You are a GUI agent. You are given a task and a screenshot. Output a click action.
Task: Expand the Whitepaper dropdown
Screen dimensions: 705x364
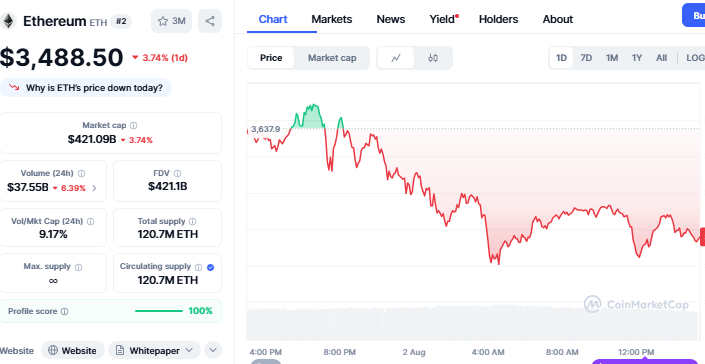156,351
